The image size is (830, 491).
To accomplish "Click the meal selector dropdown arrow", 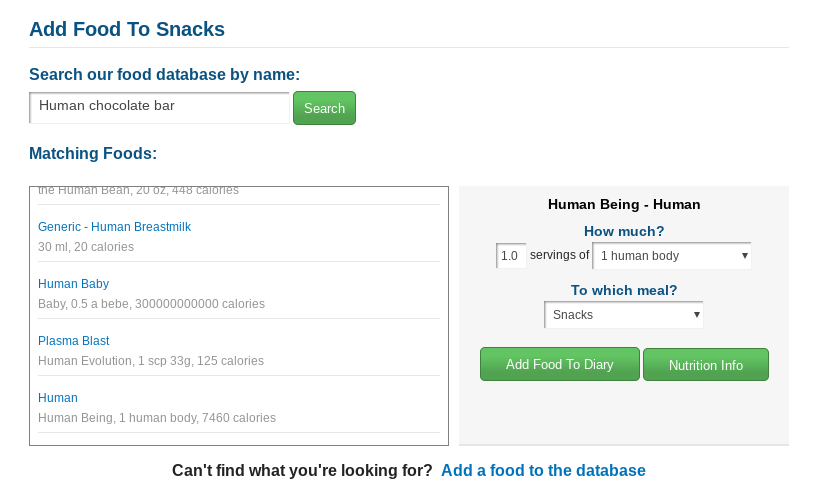I will tap(697, 315).
